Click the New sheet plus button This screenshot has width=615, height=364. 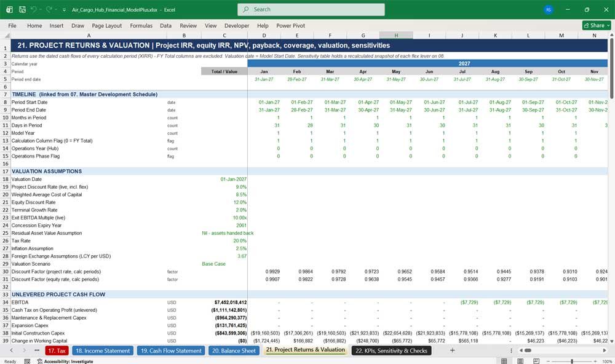(x=452, y=350)
